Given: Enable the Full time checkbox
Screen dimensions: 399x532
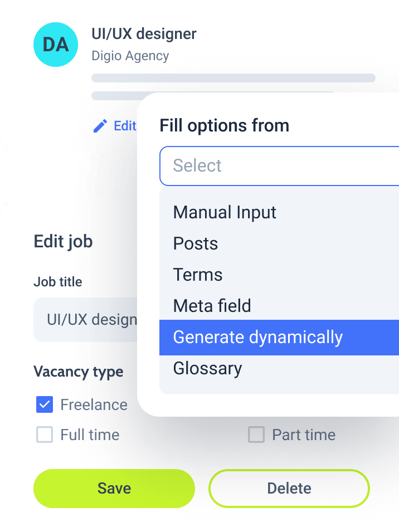Looking at the screenshot, I should (x=45, y=435).
